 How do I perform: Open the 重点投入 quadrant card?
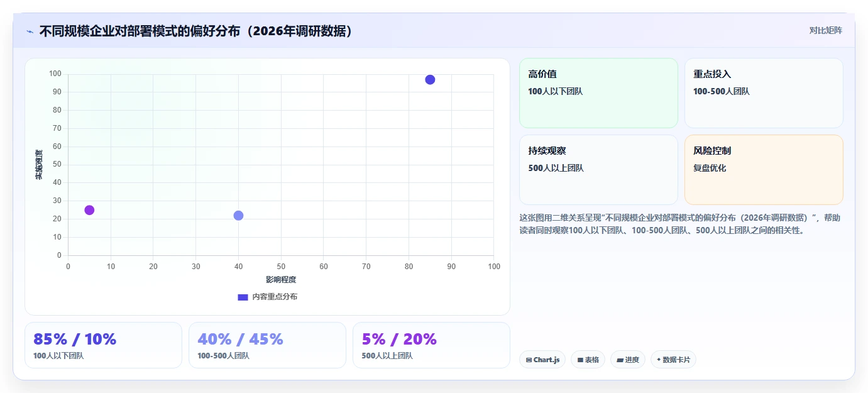(x=764, y=93)
